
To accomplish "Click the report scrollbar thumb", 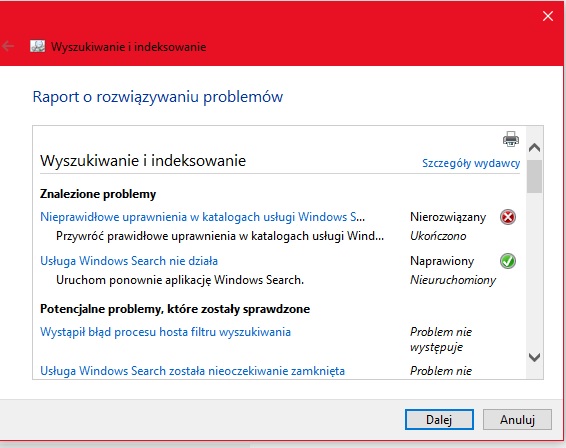I will tap(534, 177).
